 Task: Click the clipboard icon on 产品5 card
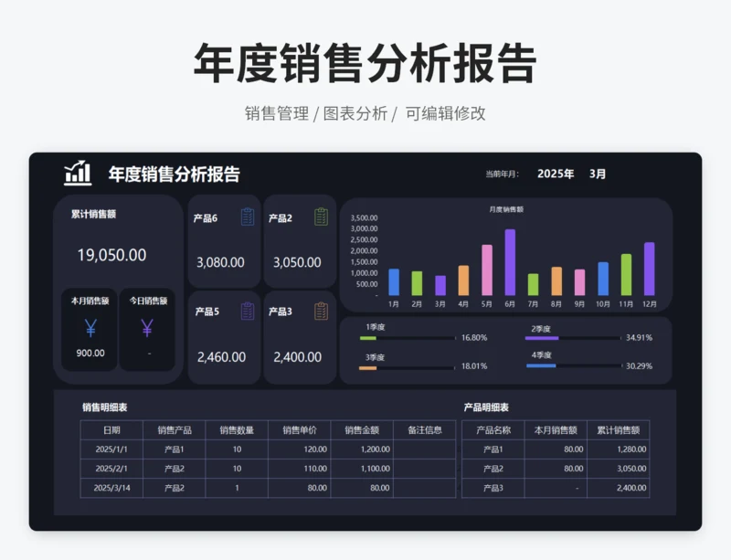pos(248,311)
